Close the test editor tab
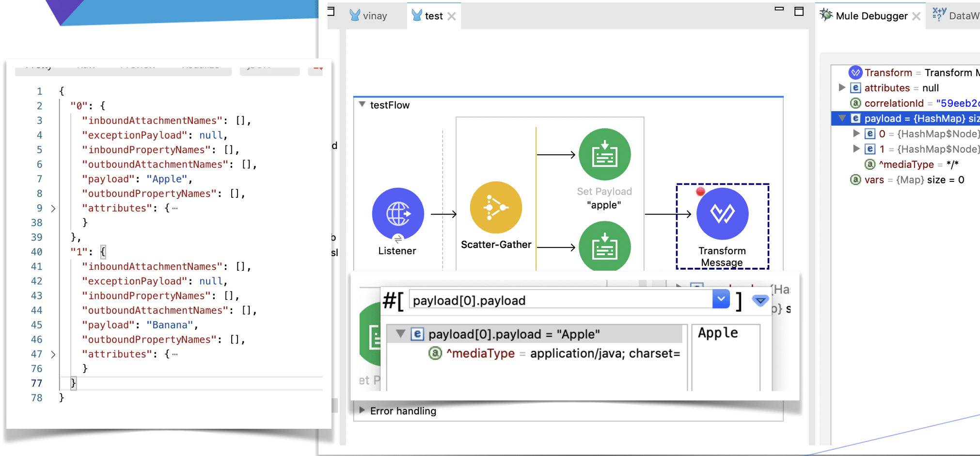 452,16
